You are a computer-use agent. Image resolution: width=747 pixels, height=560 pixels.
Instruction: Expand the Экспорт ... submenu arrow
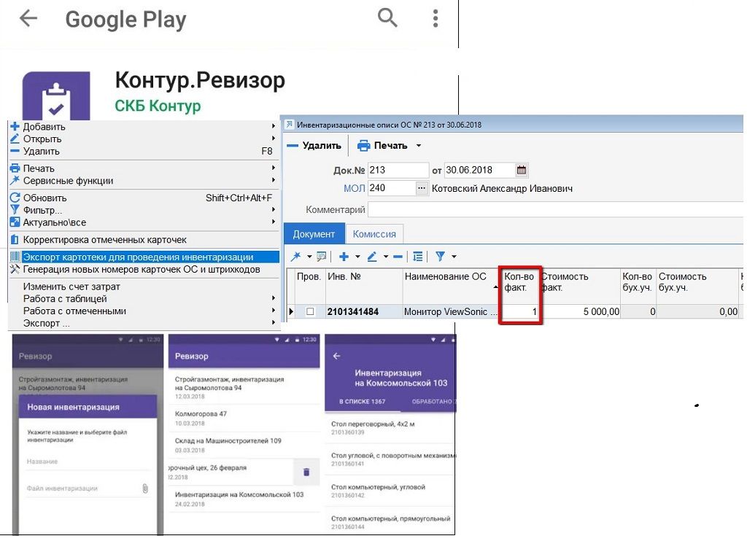(274, 323)
